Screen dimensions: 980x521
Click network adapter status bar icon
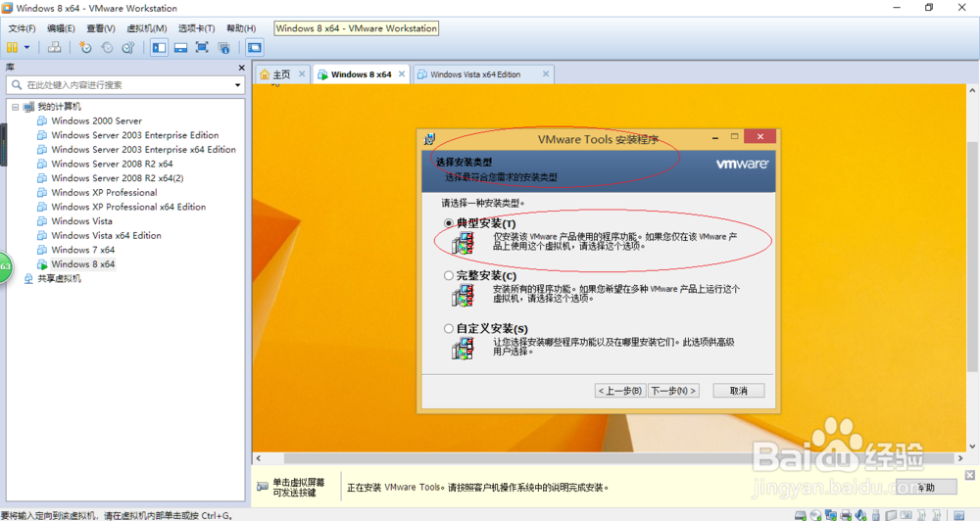point(831,515)
